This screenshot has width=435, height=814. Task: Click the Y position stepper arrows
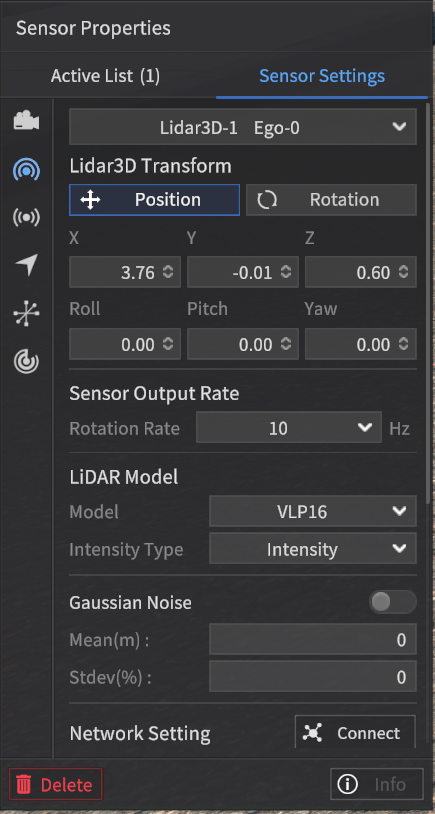tap(286, 272)
